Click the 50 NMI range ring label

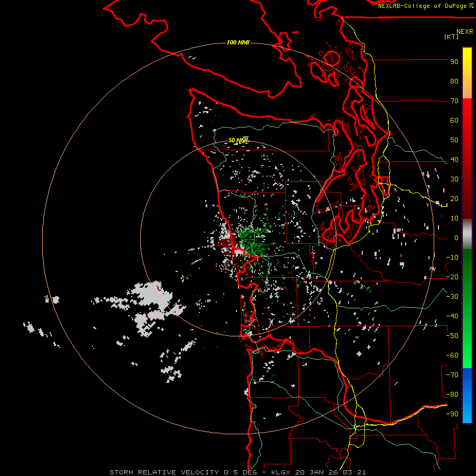pos(238,140)
